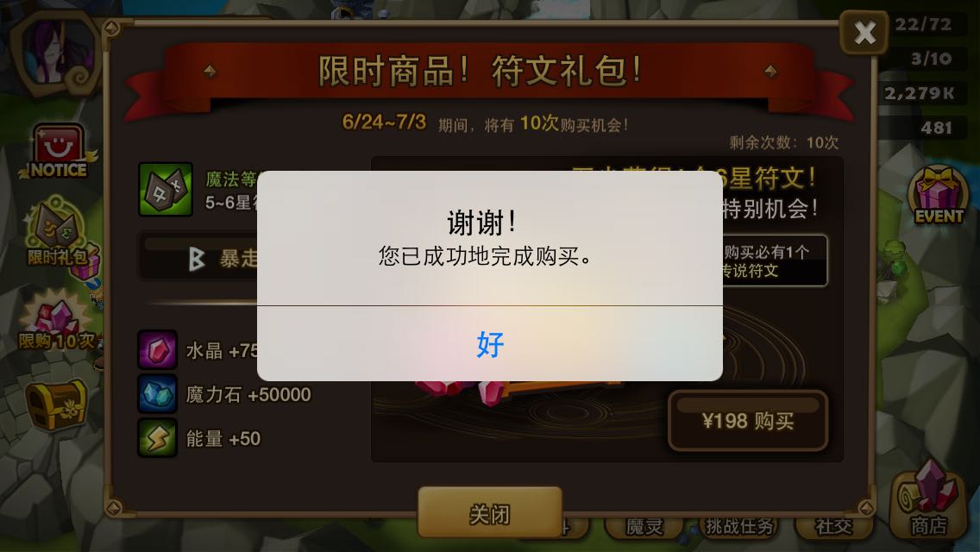Select the green rune stone icon

click(x=165, y=190)
